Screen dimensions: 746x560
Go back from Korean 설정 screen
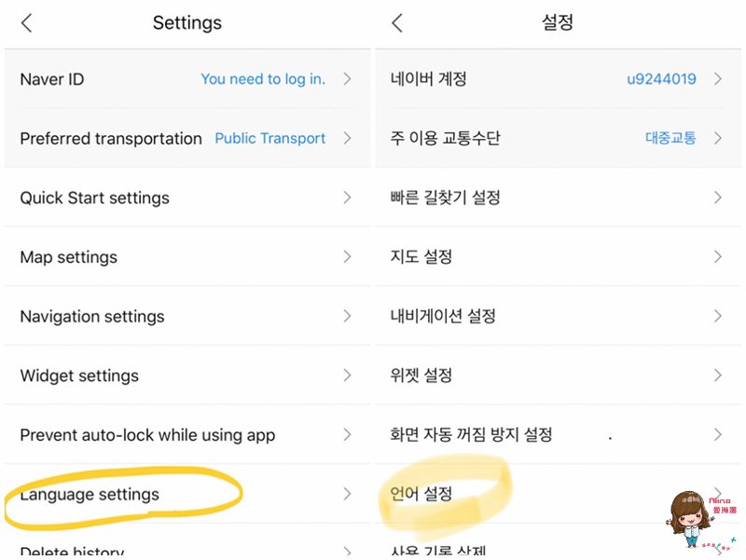(x=397, y=22)
